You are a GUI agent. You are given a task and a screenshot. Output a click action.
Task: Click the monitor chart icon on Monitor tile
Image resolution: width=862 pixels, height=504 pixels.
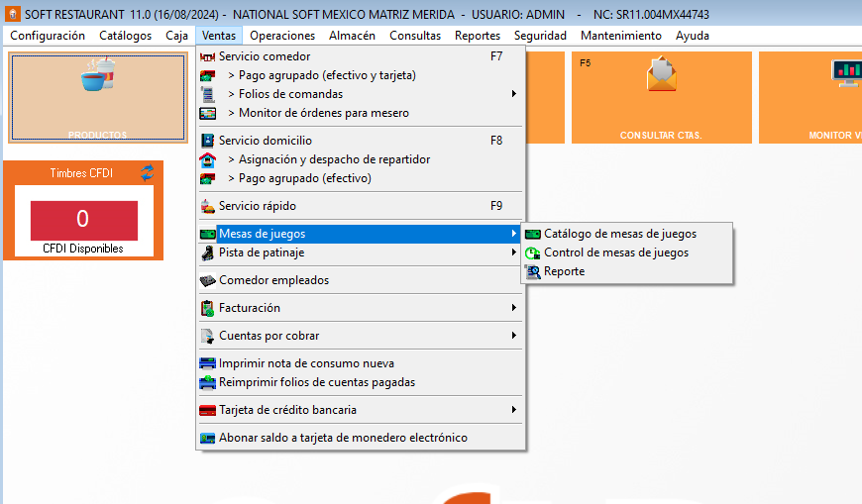847,73
